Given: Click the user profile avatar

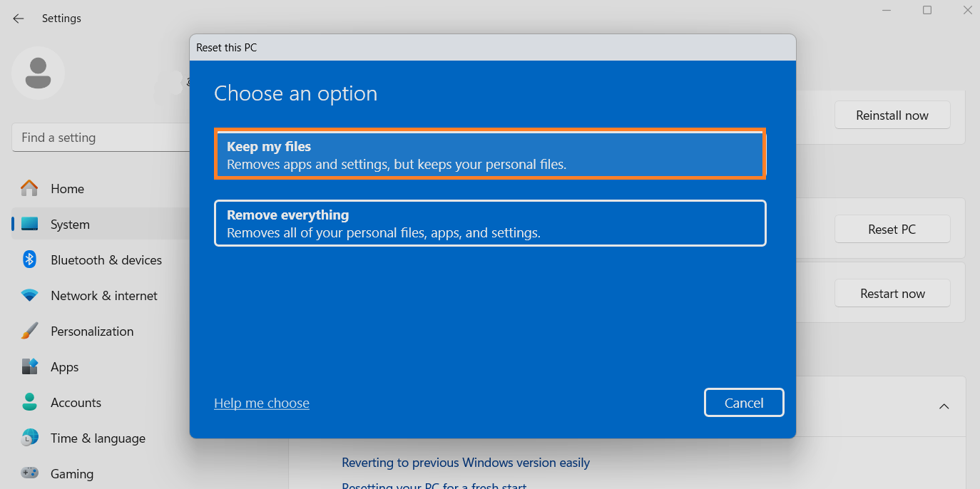Looking at the screenshot, I should pyautogui.click(x=38, y=73).
